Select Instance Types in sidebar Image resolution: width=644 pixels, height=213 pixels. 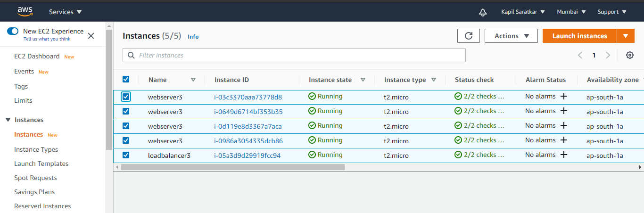click(x=36, y=149)
